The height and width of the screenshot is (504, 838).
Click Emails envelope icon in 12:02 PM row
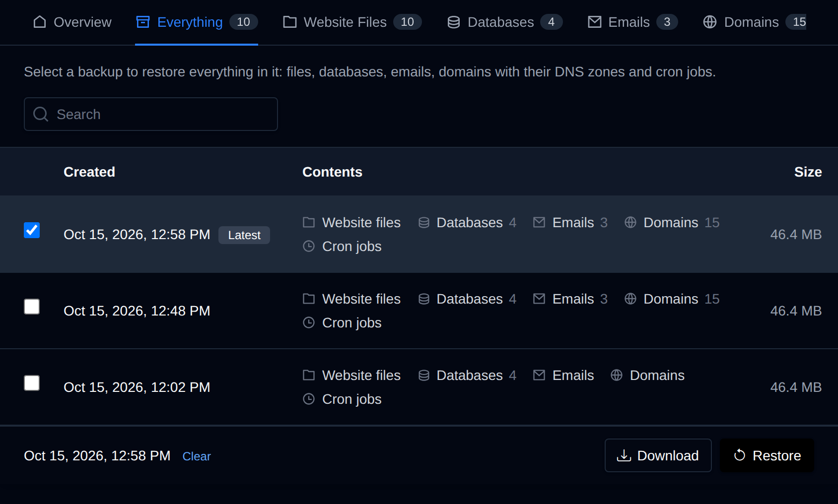coord(539,375)
